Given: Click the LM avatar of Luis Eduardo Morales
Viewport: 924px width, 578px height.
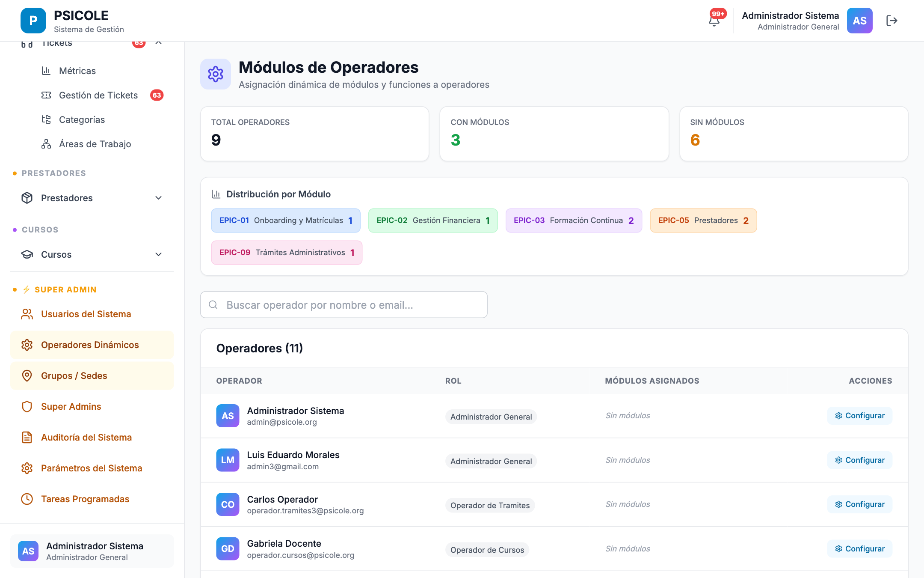Looking at the screenshot, I should click(x=228, y=460).
